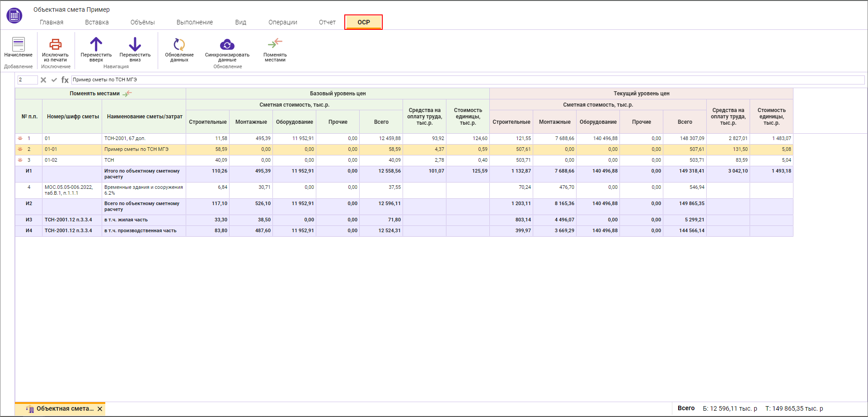Click swap arrows icon in table header

(127, 94)
